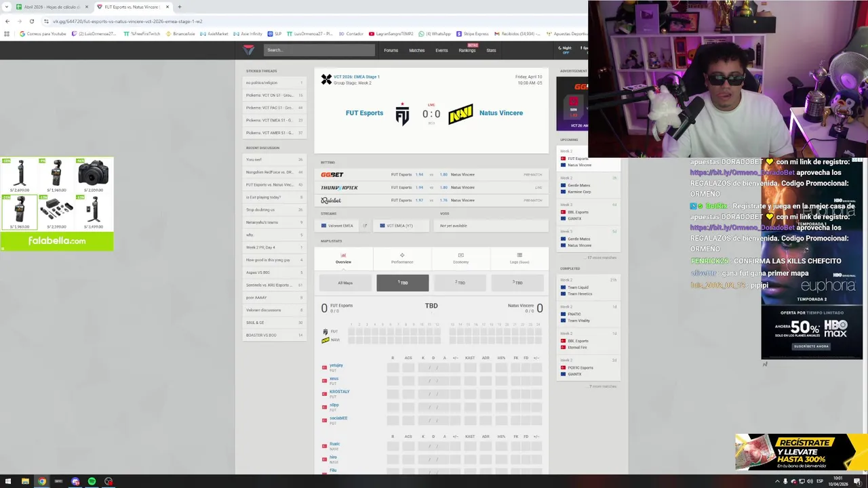Viewport: 868px width, 488px height.
Task: Open player KROSTALY profile link
Action: (339, 392)
